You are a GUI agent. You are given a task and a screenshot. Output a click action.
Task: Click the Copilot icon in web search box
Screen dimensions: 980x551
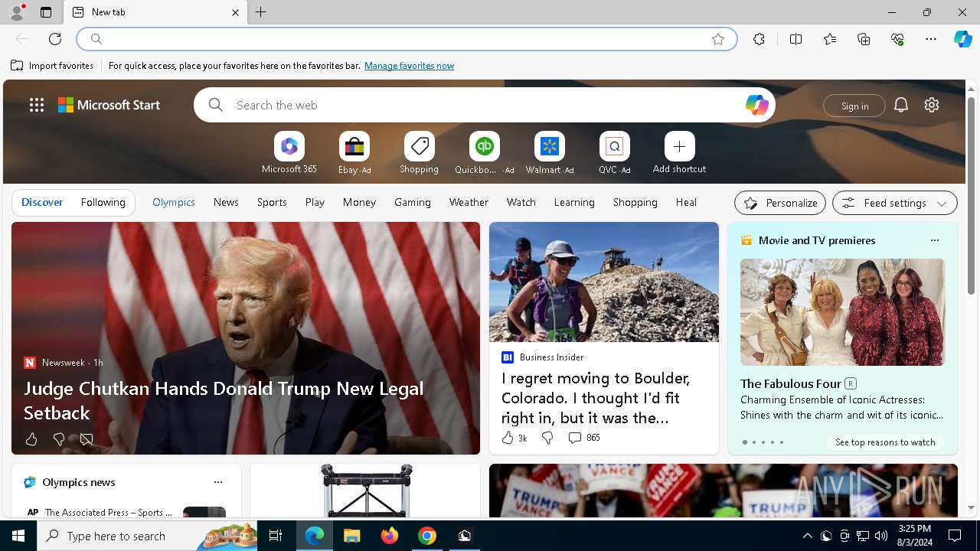[x=756, y=105]
